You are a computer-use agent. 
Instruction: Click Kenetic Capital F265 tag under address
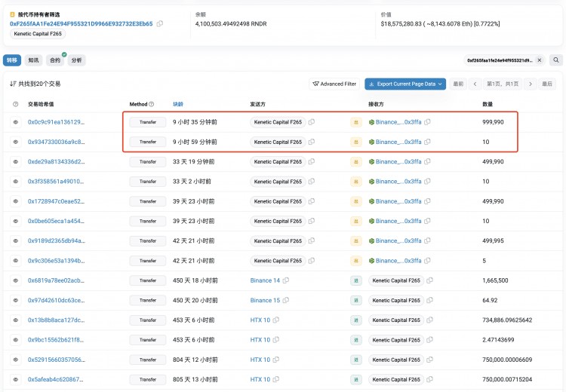38,34
